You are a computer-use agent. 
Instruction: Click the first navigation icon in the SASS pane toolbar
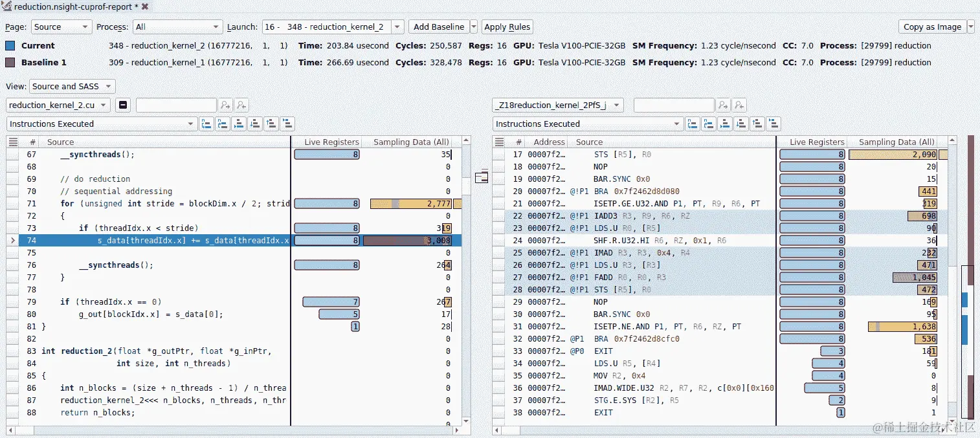tap(693, 124)
